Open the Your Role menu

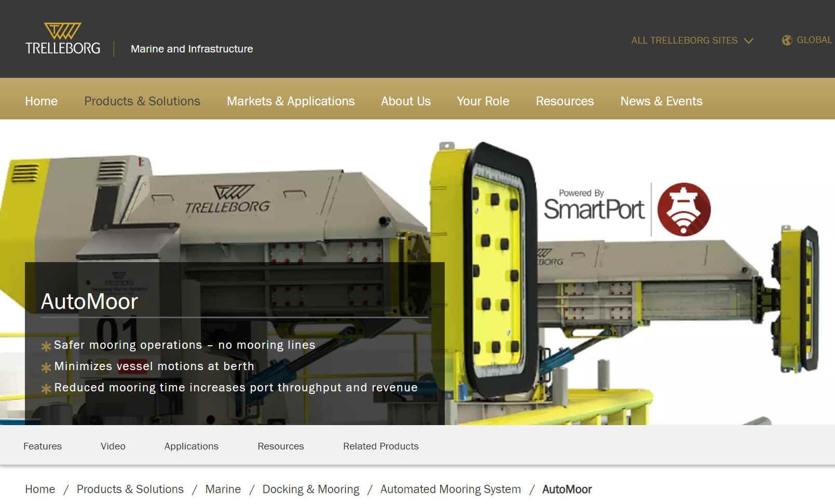(x=483, y=101)
